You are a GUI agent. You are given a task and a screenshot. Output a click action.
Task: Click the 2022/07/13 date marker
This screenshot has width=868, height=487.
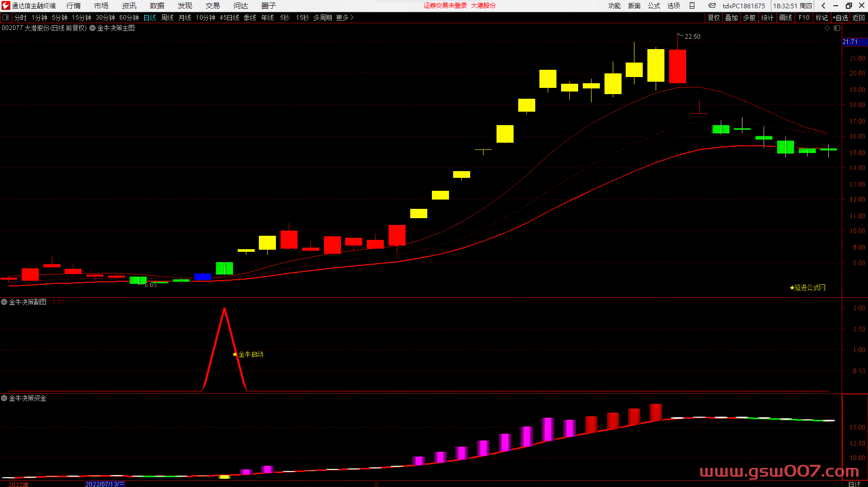coord(105,484)
